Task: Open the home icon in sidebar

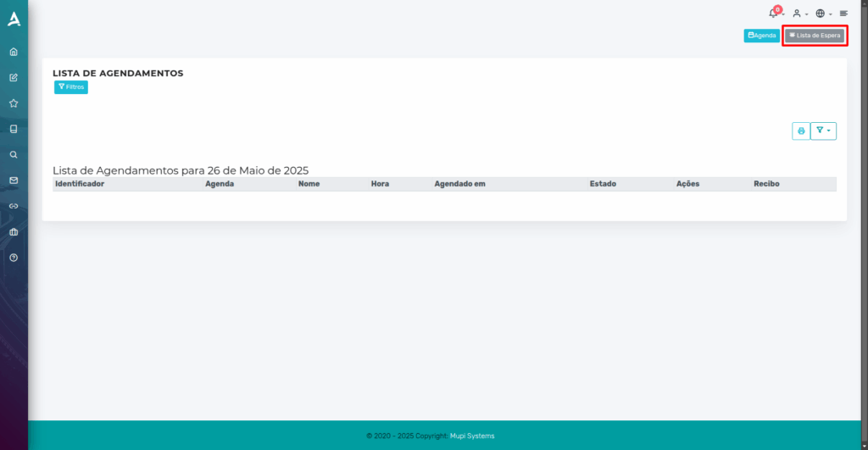Action: tap(14, 52)
